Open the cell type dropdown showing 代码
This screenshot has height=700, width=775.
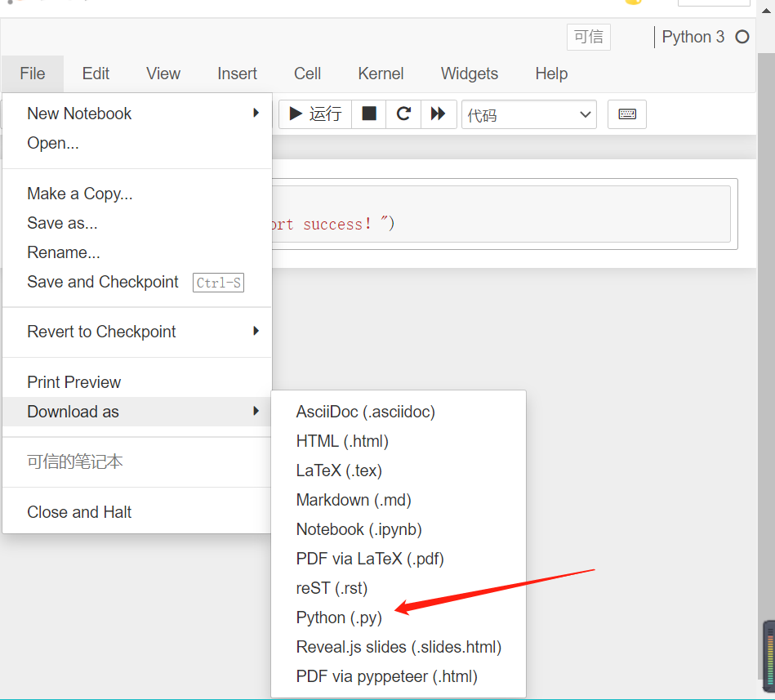click(528, 114)
